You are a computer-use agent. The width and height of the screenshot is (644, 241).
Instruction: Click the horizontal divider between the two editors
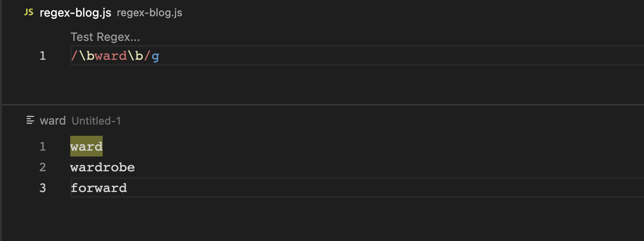322,105
